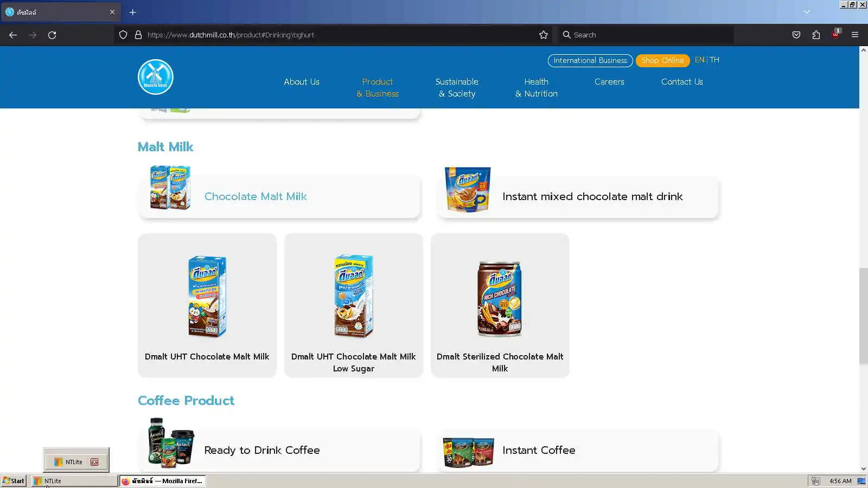Click Ready to Drink Coffee bottles thumbnail
868x488 pixels.
point(171,443)
